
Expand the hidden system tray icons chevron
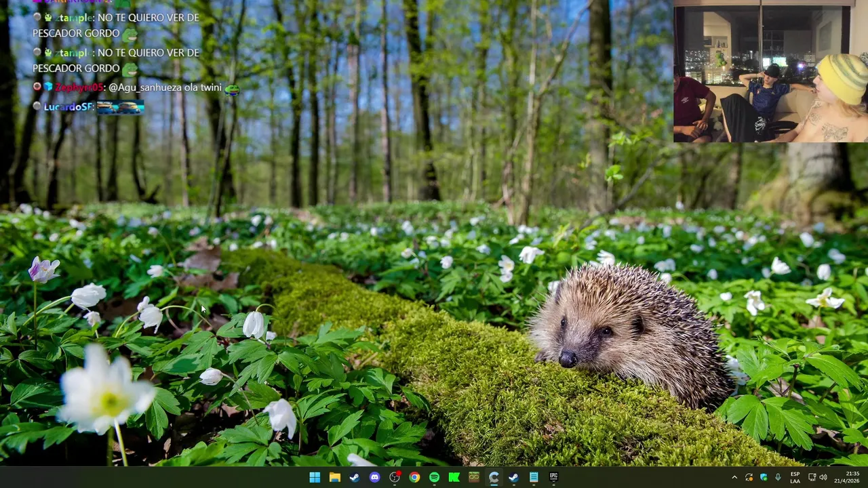point(734,478)
